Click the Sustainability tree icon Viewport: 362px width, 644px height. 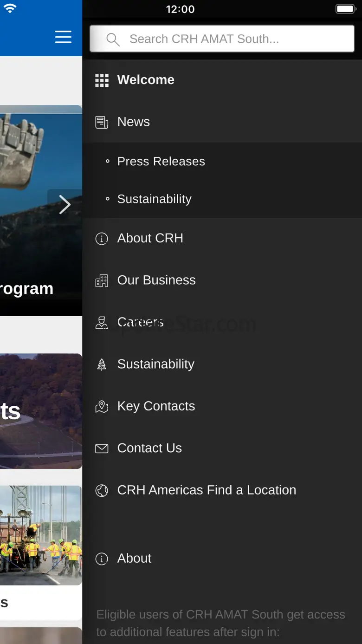(102, 364)
